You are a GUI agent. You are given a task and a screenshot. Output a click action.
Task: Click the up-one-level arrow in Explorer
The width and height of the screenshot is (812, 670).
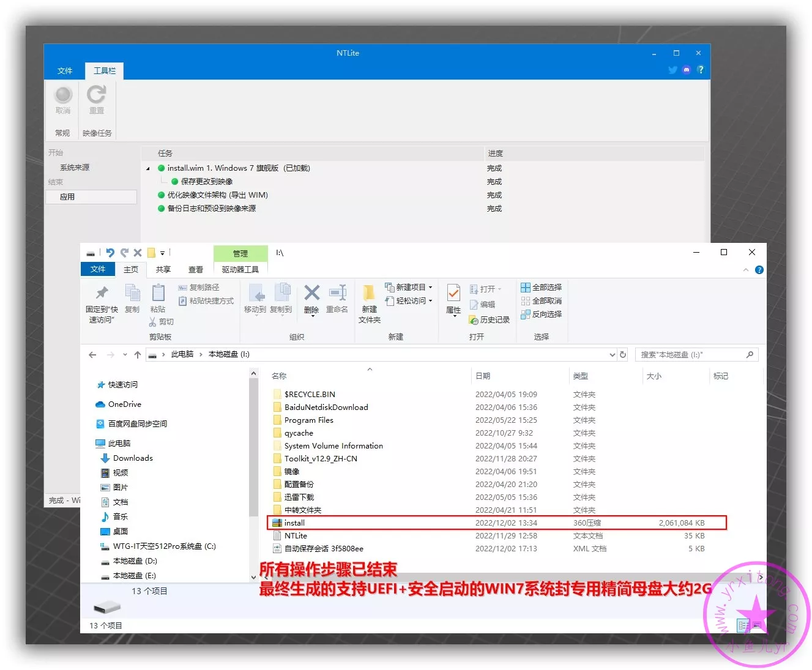pos(138,355)
